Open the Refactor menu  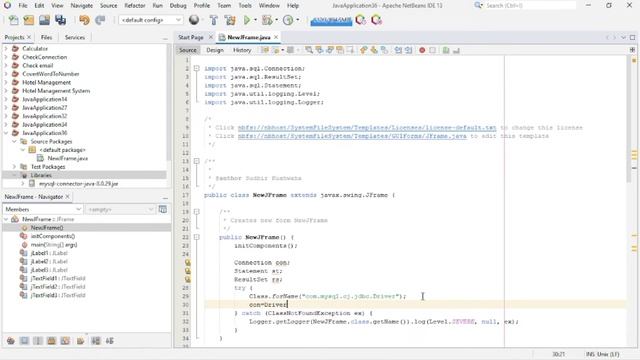point(135,6)
